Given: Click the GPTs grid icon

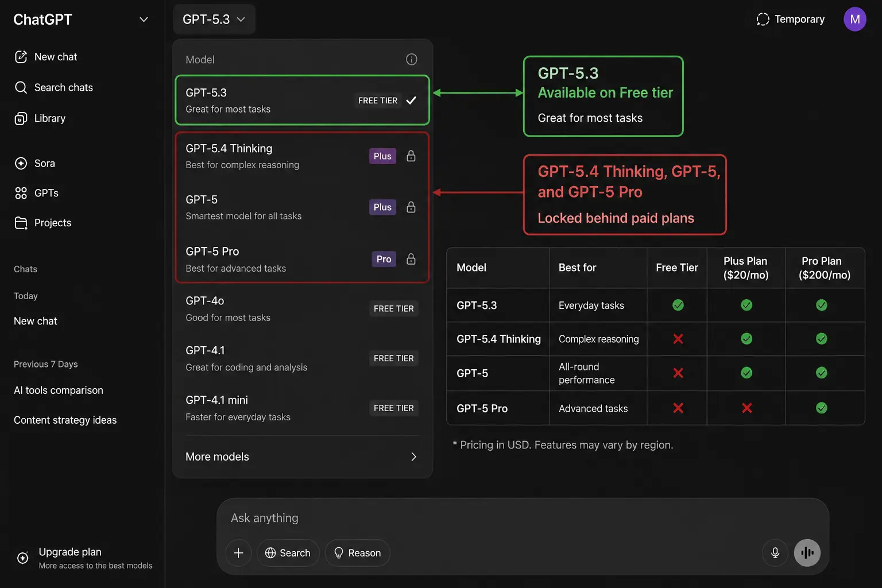Looking at the screenshot, I should (21, 193).
